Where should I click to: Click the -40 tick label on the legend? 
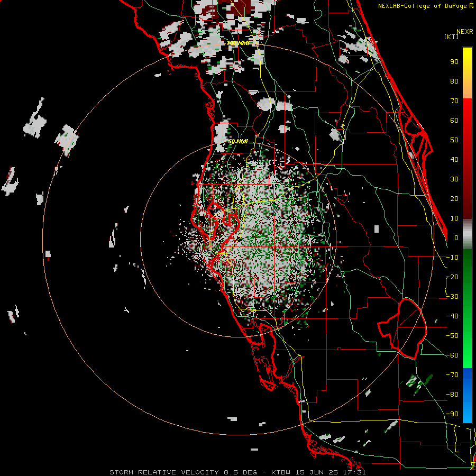452,316
